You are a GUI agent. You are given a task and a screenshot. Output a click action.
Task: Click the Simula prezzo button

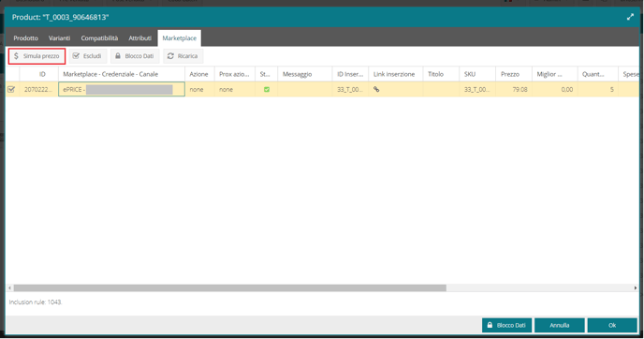pyautogui.click(x=37, y=56)
